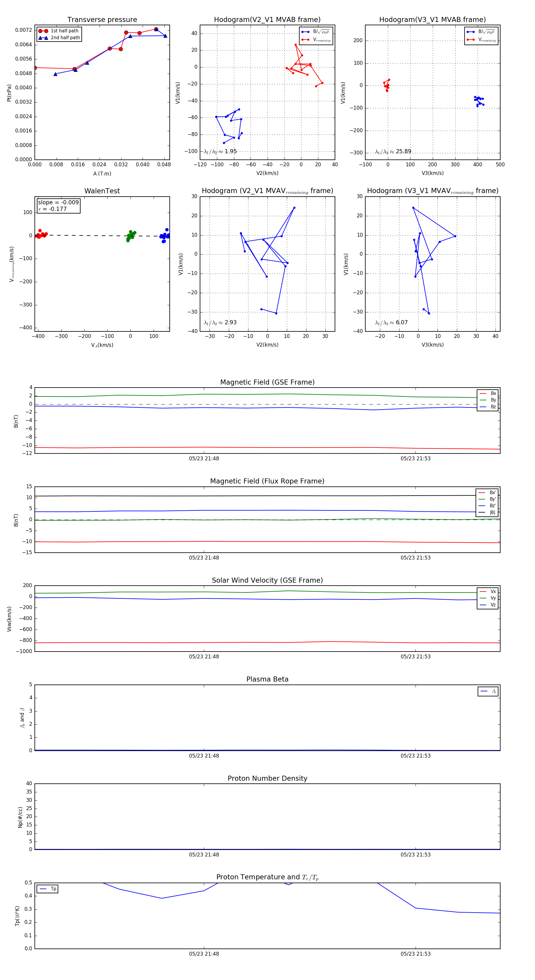The height and width of the screenshot is (980, 535).
Task: Click the "Proton Temperature and Te/Tp" title
Action: point(267,877)
